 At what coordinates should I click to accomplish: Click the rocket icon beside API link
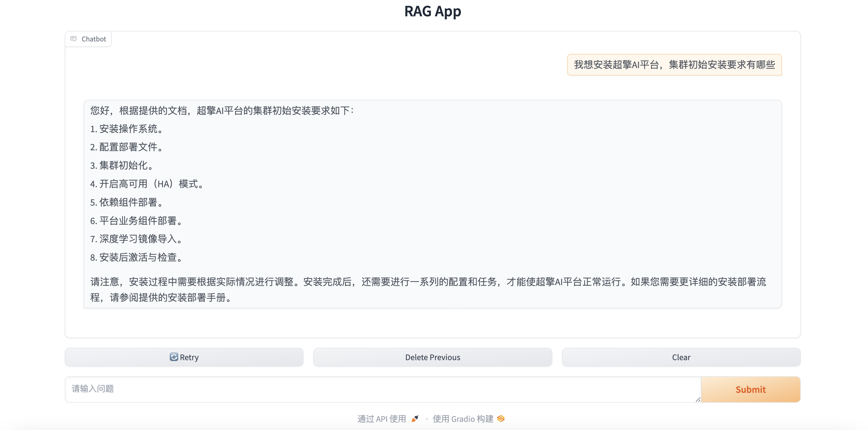(x=415, y=419)
